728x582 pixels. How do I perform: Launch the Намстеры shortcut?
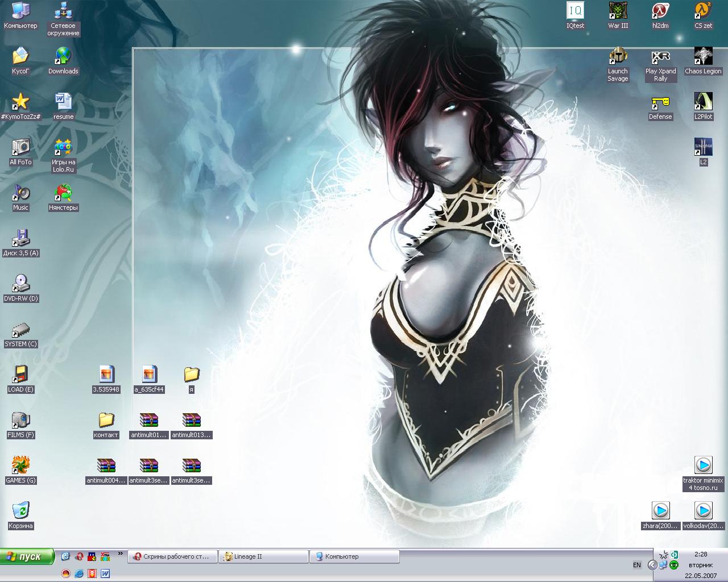tap(63, 197)
